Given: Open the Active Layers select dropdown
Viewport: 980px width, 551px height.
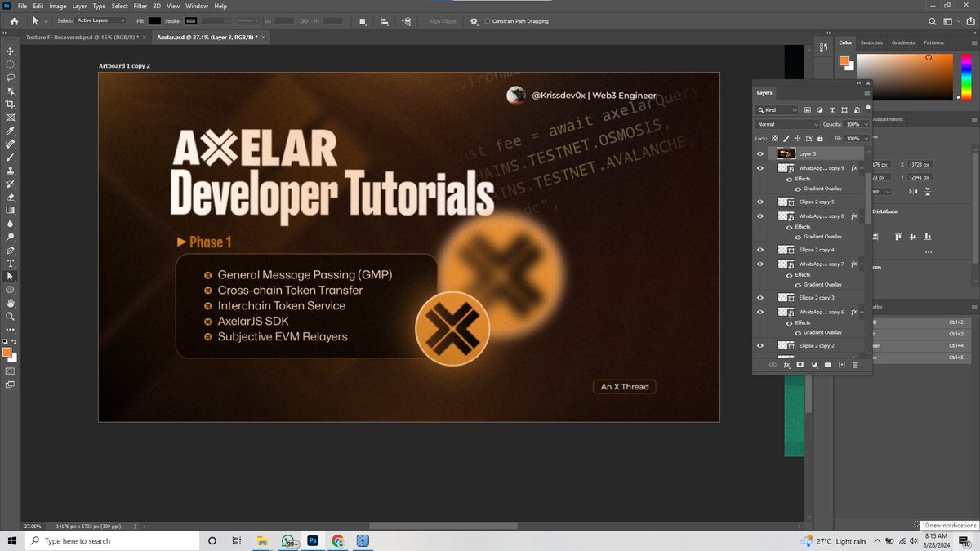Looking at the screenshot, I should (x=101, y=20).
